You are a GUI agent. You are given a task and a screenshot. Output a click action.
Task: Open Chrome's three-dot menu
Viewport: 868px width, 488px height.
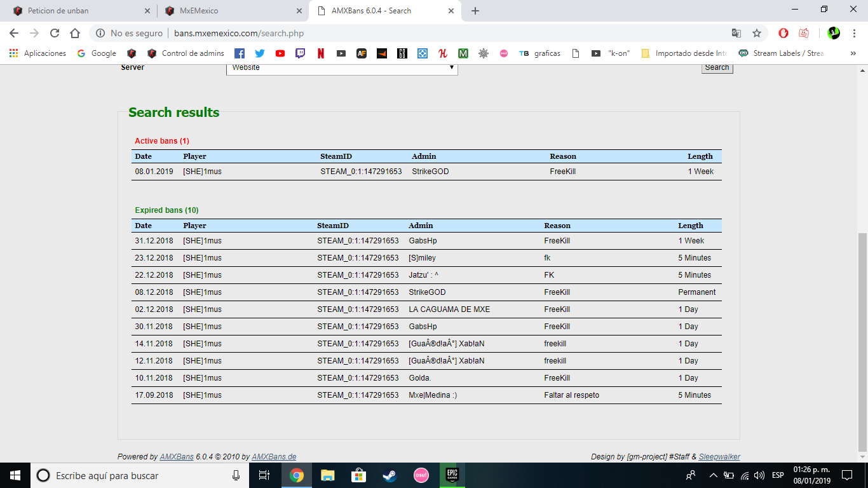853,33
